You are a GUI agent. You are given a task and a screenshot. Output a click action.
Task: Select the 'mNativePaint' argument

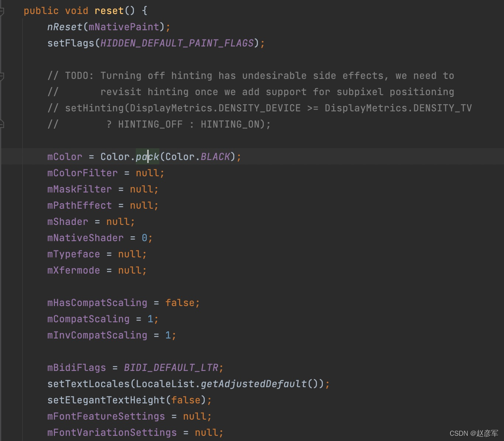coord(124,27)
